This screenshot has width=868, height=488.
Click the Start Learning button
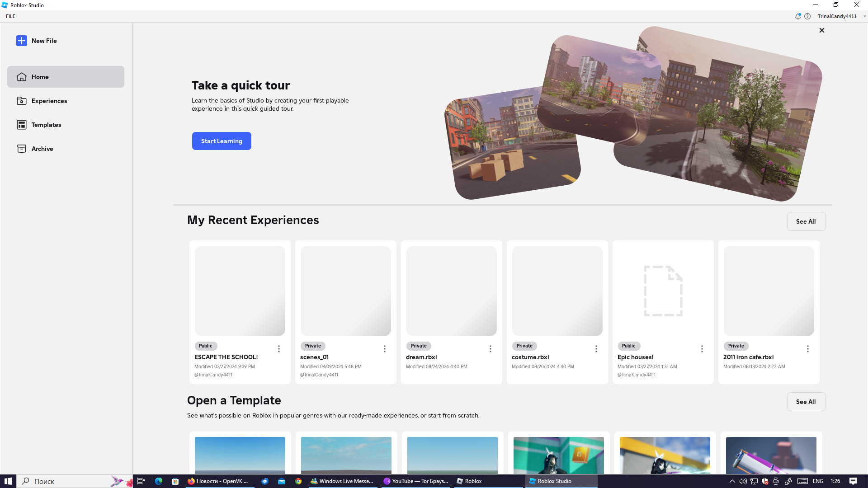tap(222, 141)
